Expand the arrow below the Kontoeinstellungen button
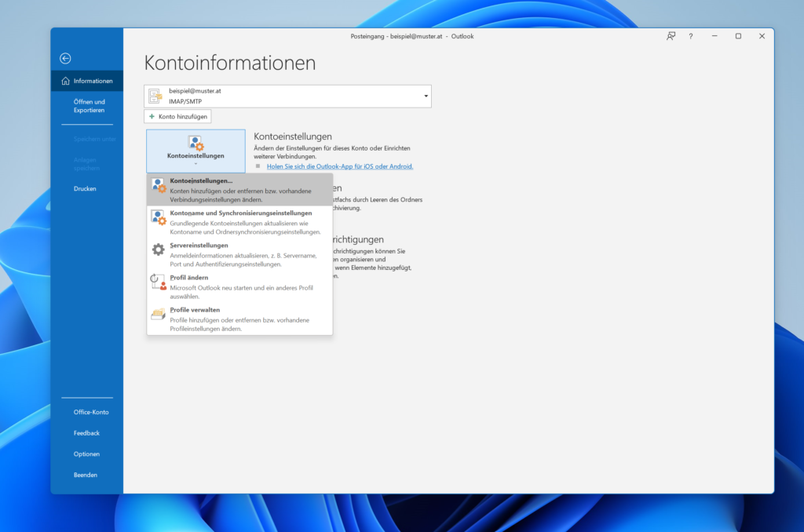804x532 pixels. coord(195,162)
